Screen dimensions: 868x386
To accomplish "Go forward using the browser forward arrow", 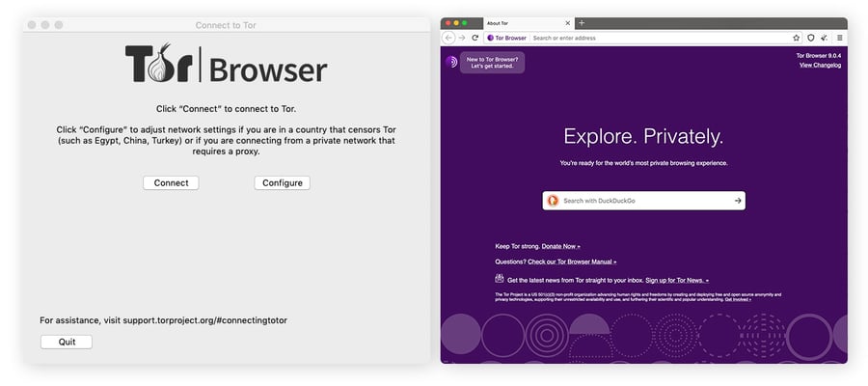I will coord(462,38).
